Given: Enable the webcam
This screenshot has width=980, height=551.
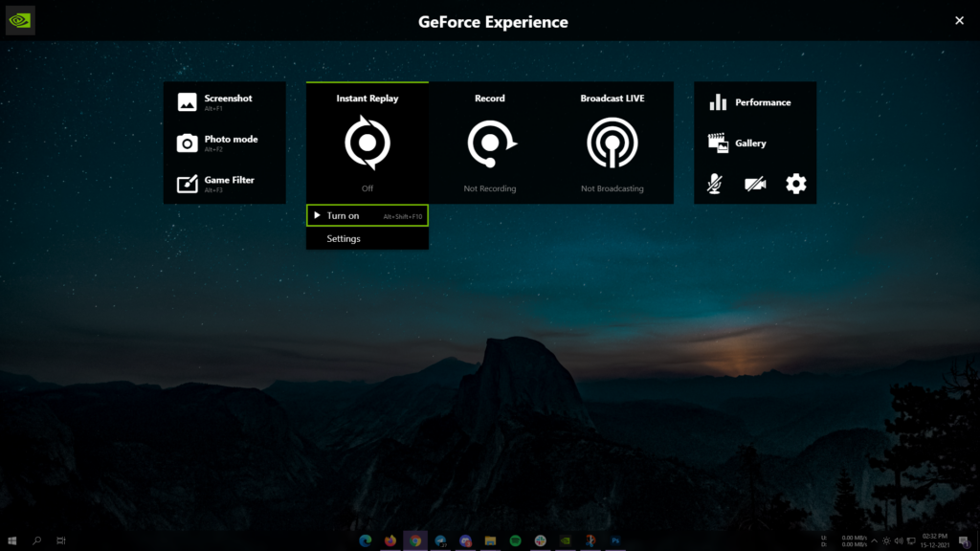Looking at the screenshot, I should click(x=755, y=184).
